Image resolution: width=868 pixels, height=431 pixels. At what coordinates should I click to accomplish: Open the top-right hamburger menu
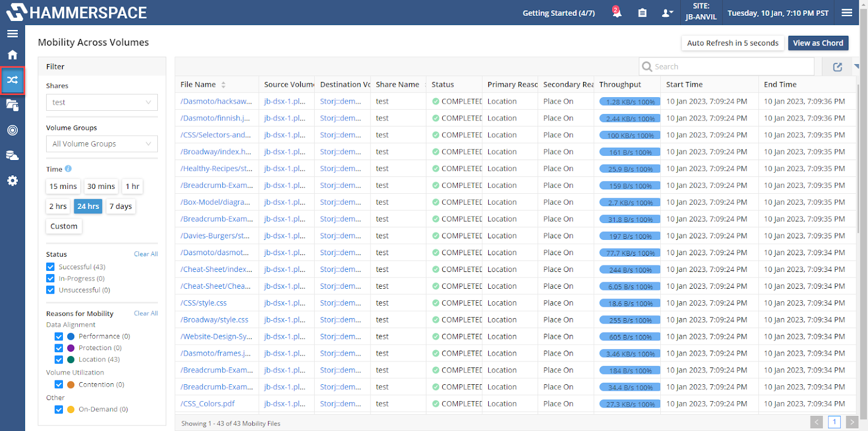(847, 12)
